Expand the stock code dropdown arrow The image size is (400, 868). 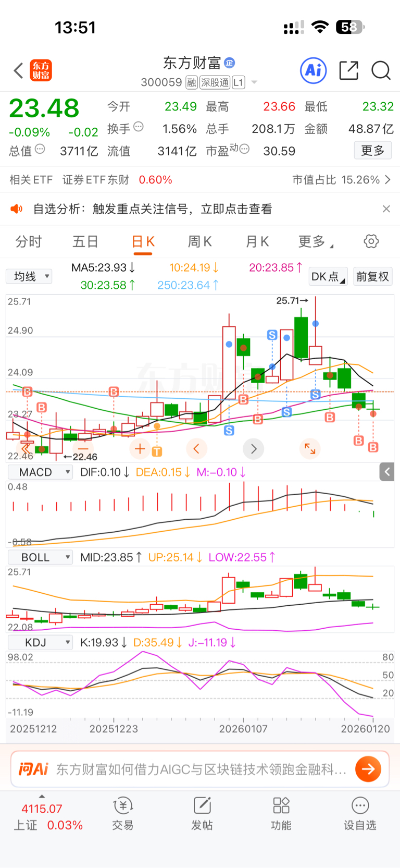[x=254, y=82]
